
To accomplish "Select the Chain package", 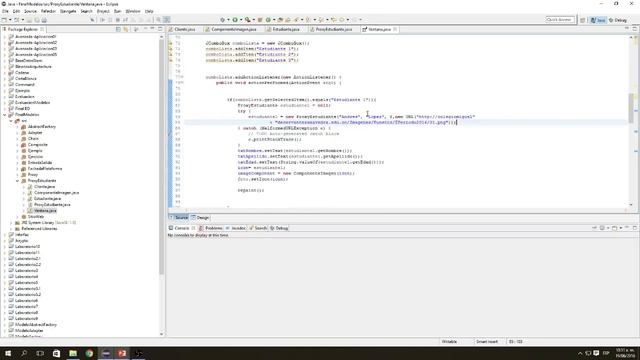I will point(30,139).
